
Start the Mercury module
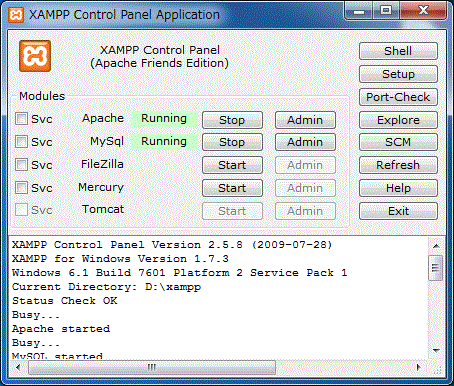(232, 188)
